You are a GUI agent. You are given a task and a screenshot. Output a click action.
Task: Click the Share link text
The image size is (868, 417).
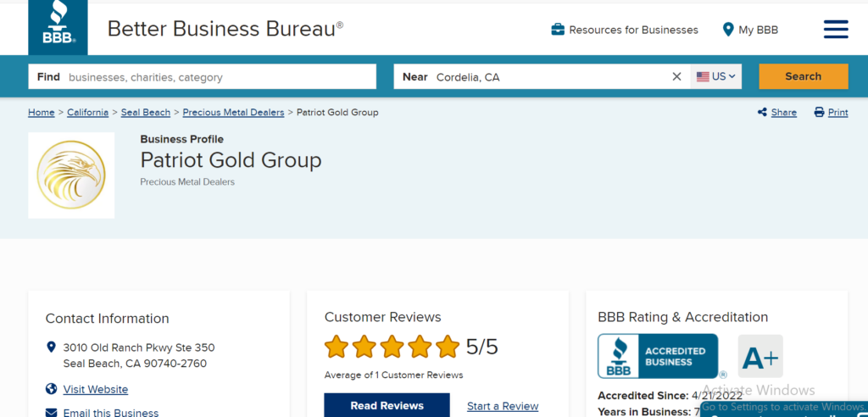pyautogui.click(x=784, y=113)
